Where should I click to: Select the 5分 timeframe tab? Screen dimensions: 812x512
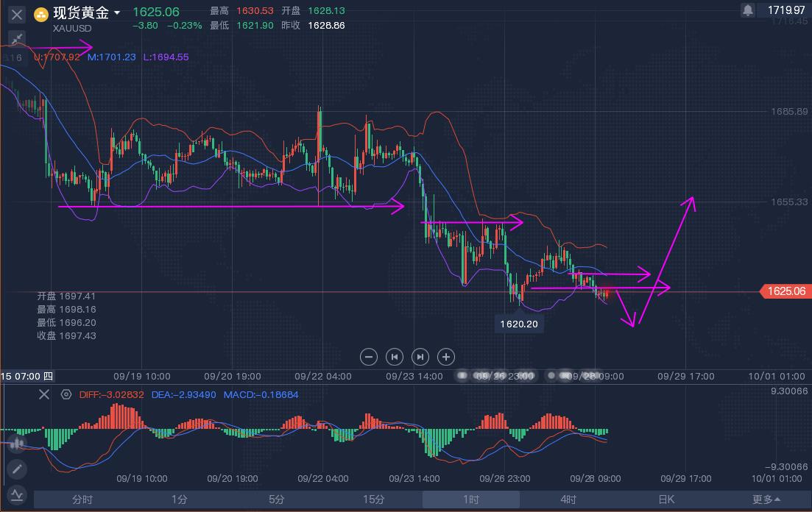click(277, 499)
